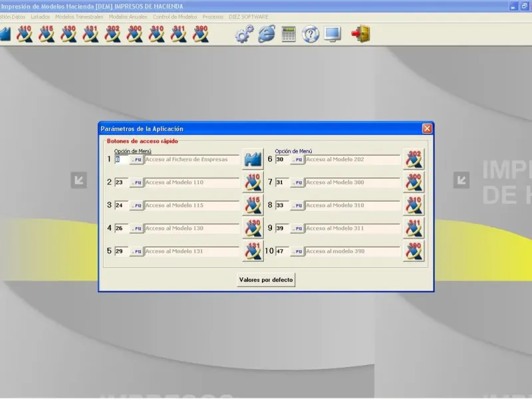
Task: Open Modelo 202 from the main toolbar
Action: coord(112,34)
